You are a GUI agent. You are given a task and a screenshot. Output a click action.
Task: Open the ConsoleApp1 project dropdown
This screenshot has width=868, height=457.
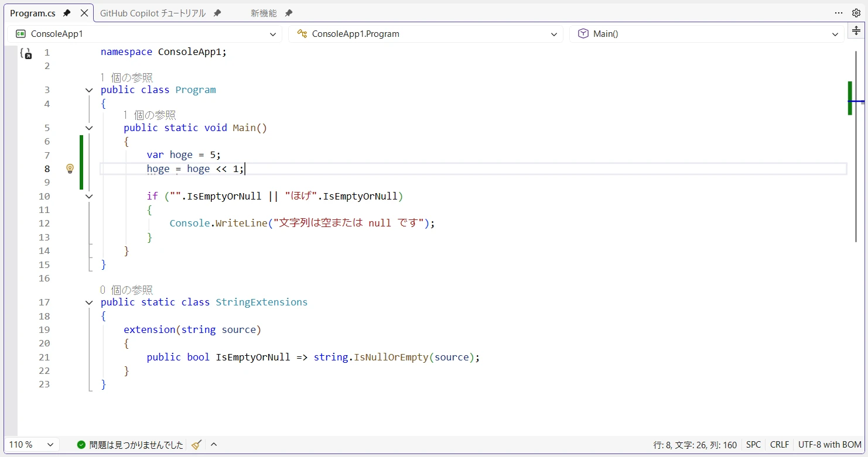144,34
